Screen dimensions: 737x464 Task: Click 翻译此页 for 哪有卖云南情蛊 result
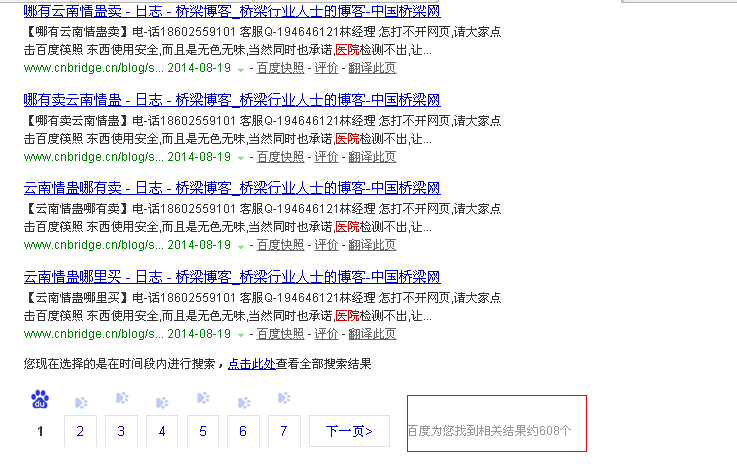tap(372, 157)
